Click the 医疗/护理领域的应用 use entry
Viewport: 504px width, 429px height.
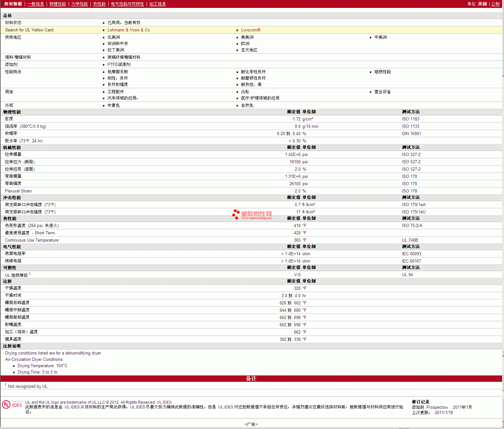click(260, 98)
